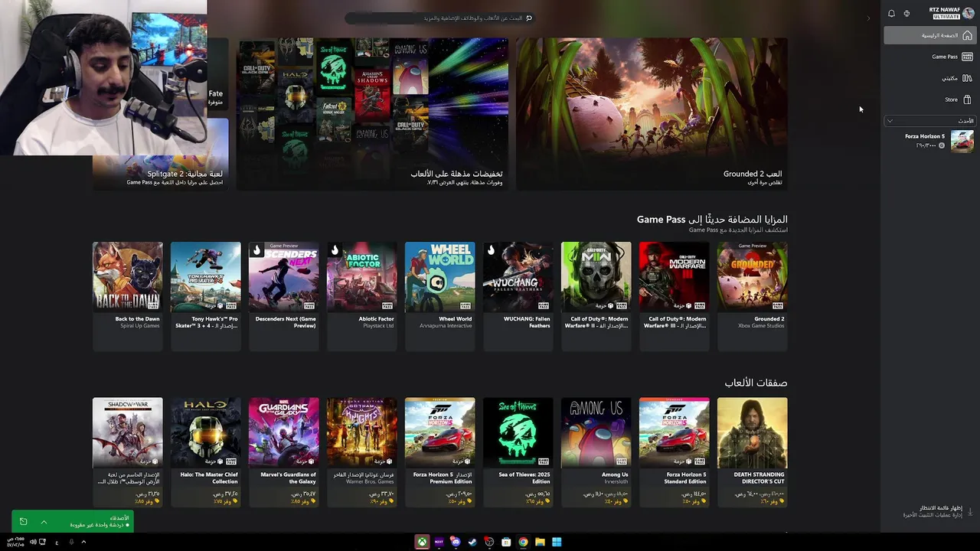Image resolution: width=980 pixels, height=551 pixels.
Task: Open the Windows Start menu
Action: 557,542
